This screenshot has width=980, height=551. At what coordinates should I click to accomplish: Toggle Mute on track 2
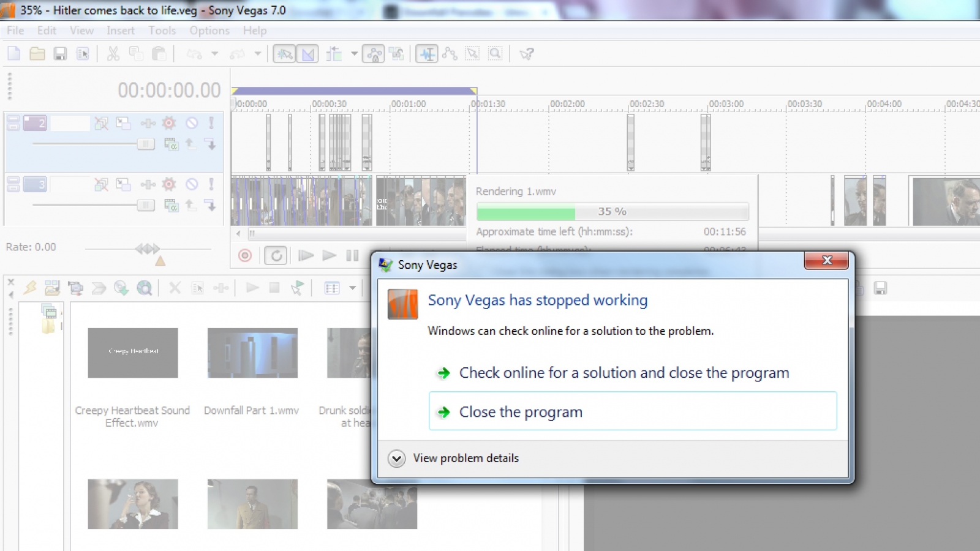192,123
